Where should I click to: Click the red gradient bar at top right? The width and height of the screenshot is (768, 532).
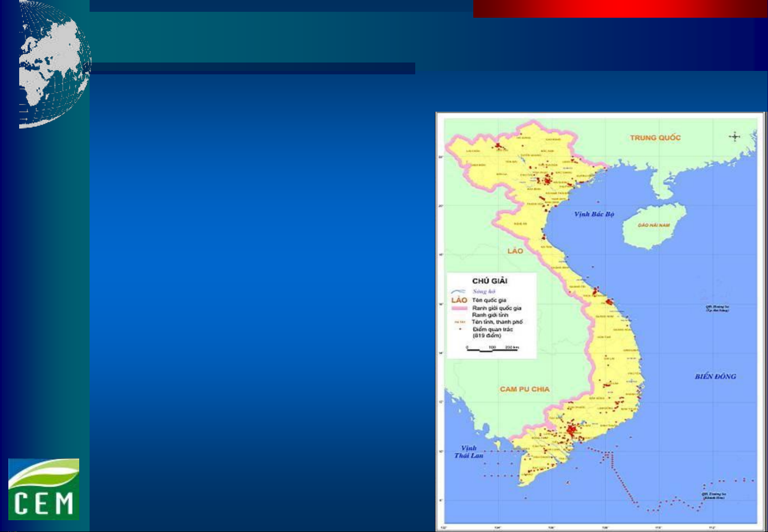[620, 9]
